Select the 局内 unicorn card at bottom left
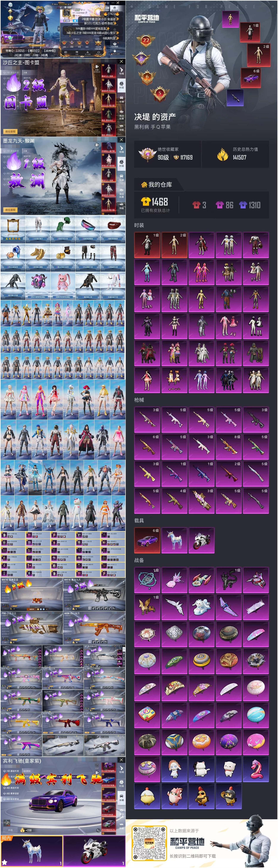Image resolution: width=278 pixels, height=868 pixels. pyautogui.click(x=32, y=851)
